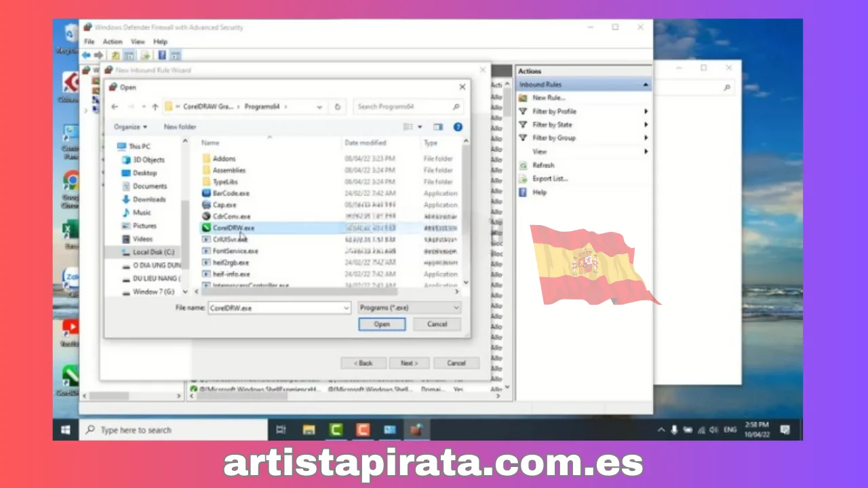Click Help in Actions pane
The height and width of the screenshot is (488, 868).
539,192
